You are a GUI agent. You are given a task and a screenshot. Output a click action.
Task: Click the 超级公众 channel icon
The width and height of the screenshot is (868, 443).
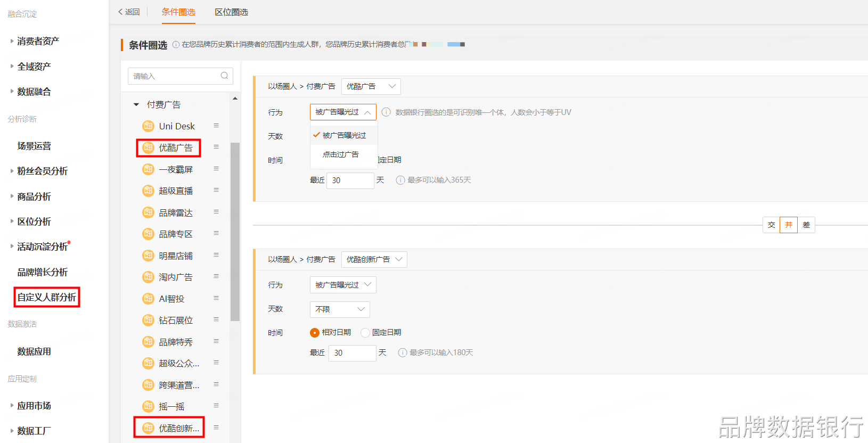pos(149,363)
